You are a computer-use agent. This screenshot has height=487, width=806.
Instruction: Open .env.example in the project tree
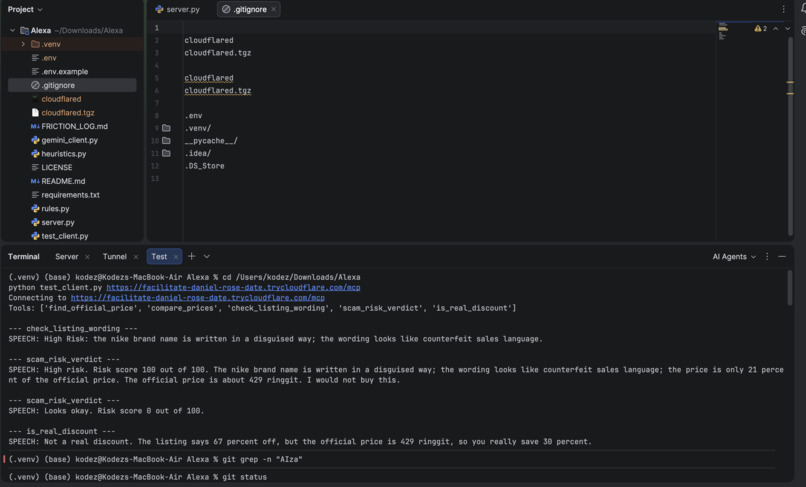65,71
